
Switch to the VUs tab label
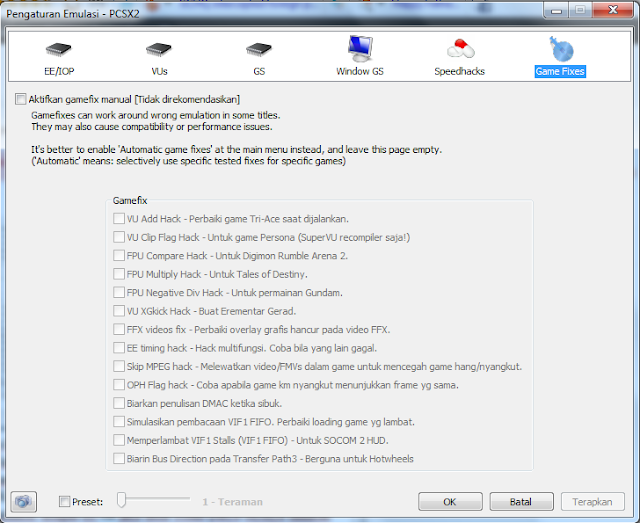[159, 71]
